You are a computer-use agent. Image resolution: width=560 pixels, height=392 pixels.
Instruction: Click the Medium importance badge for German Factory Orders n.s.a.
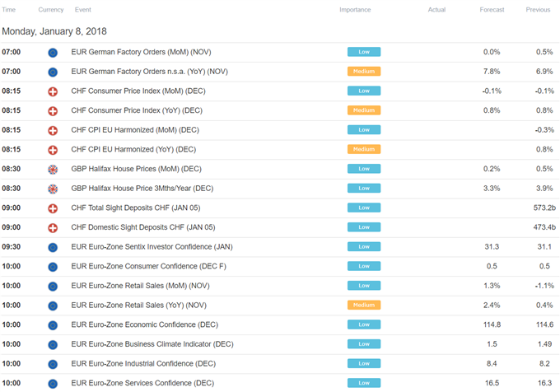point(364,72)
